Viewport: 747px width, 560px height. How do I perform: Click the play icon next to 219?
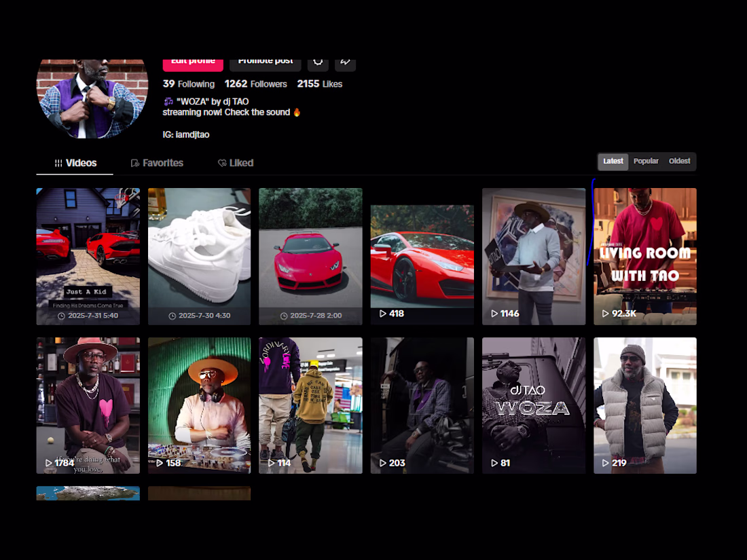606,463
